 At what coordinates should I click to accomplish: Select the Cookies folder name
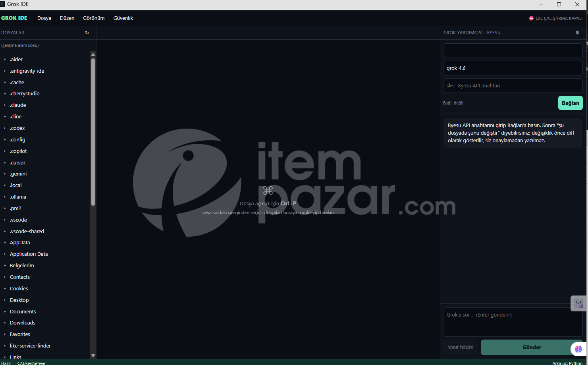click(19, 289)
